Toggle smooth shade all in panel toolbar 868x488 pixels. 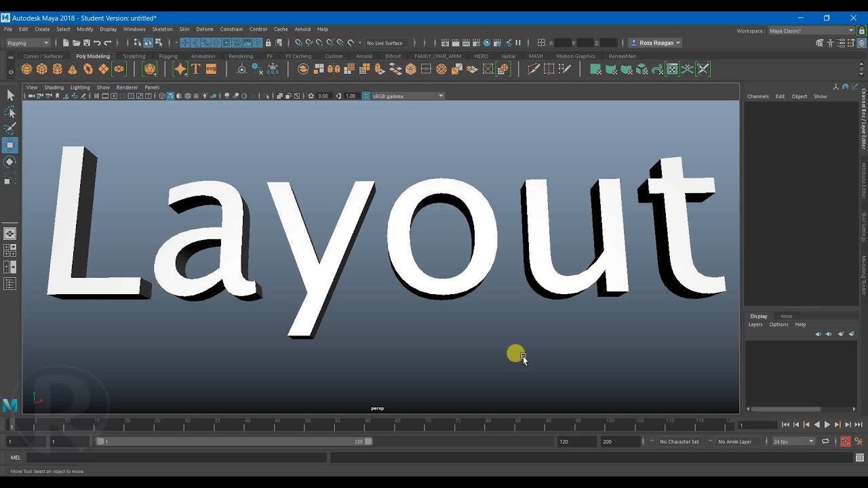[x=170, y=96]
